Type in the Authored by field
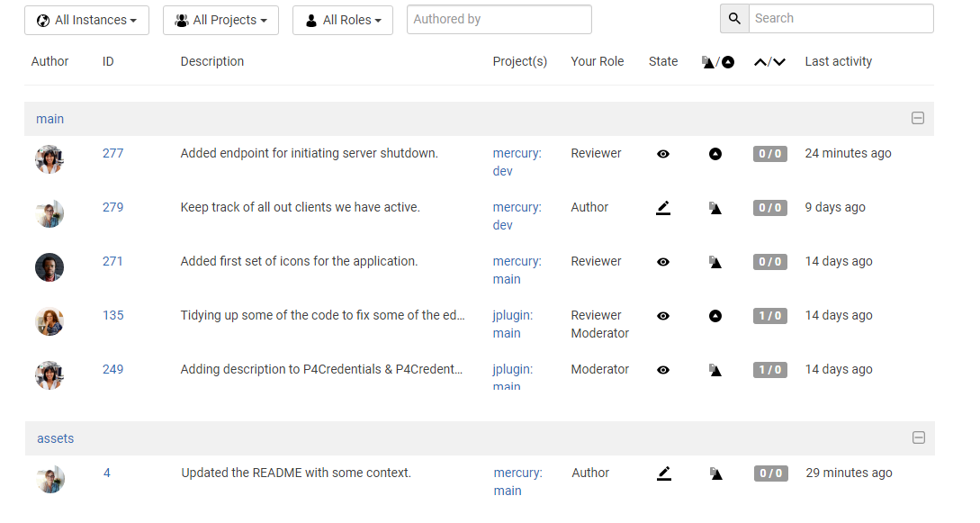Viewport: 980px width, 523px height. (x=499, y=19)
